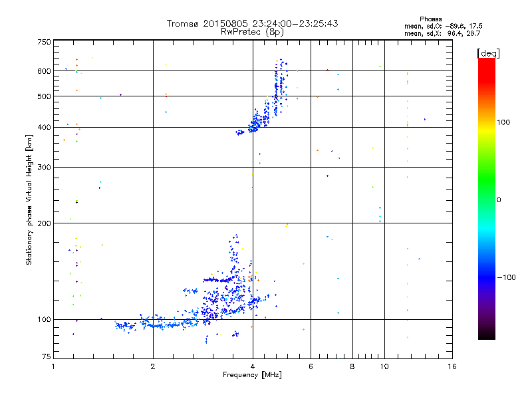Click the "mean, sd,X: 96.4, 28.7" statistic
Screen dimensions: 532x399
442,34
